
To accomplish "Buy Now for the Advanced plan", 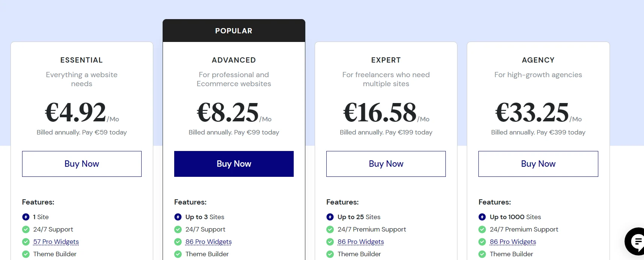I will [x=234, y=164].
